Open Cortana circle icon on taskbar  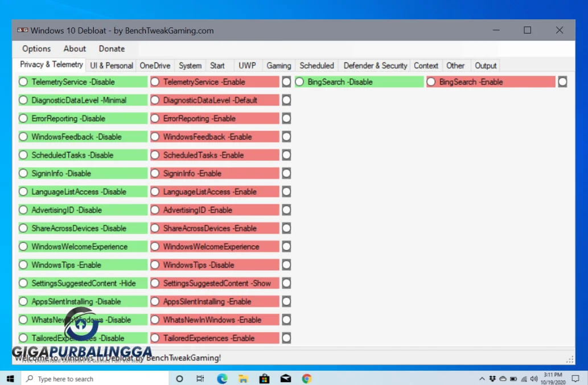[179, 379]
